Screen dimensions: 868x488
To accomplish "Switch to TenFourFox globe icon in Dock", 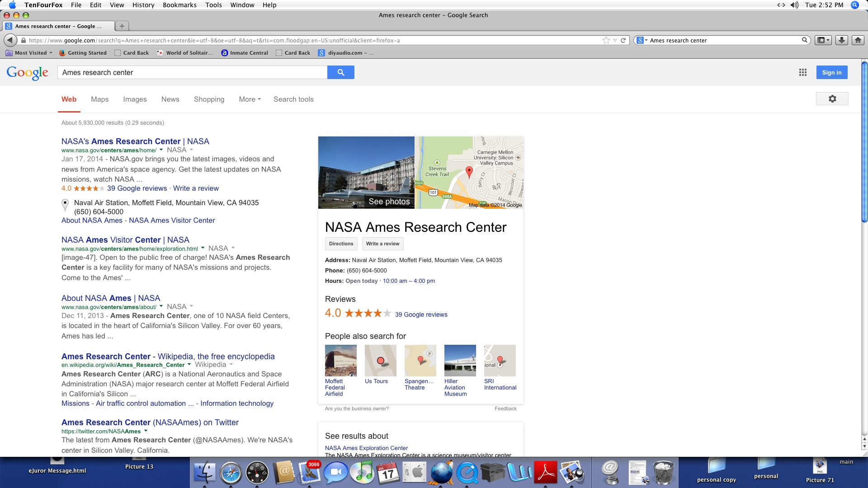I will 441,473.
